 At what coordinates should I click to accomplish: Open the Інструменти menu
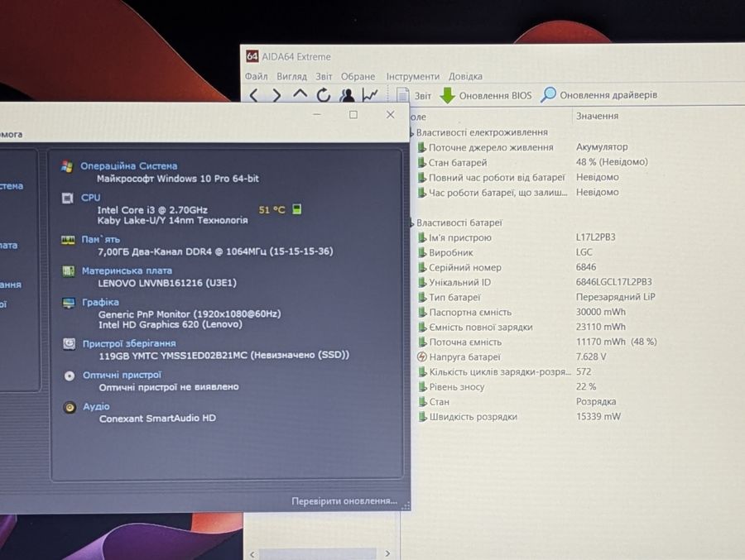tap(413, 76)
